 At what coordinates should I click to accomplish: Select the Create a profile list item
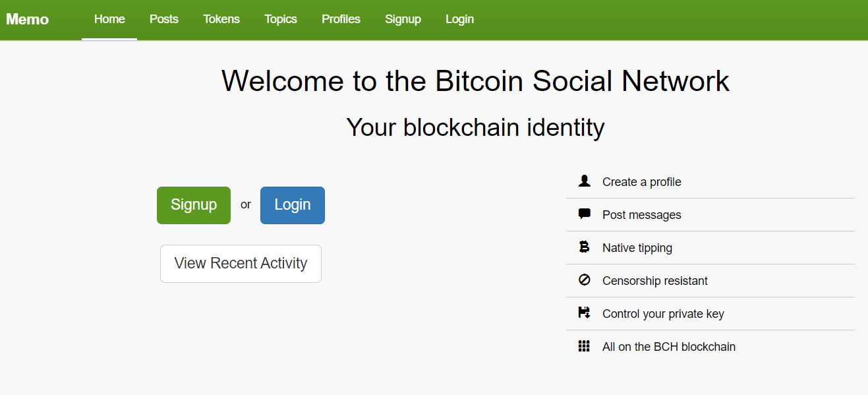click(710, 182)
